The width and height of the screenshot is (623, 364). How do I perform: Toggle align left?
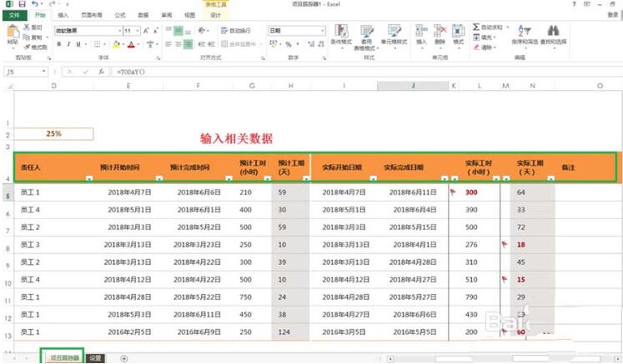coord(168,44)
